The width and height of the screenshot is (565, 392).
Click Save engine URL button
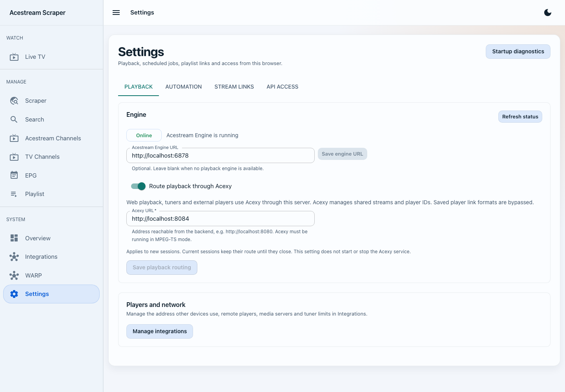343,154
